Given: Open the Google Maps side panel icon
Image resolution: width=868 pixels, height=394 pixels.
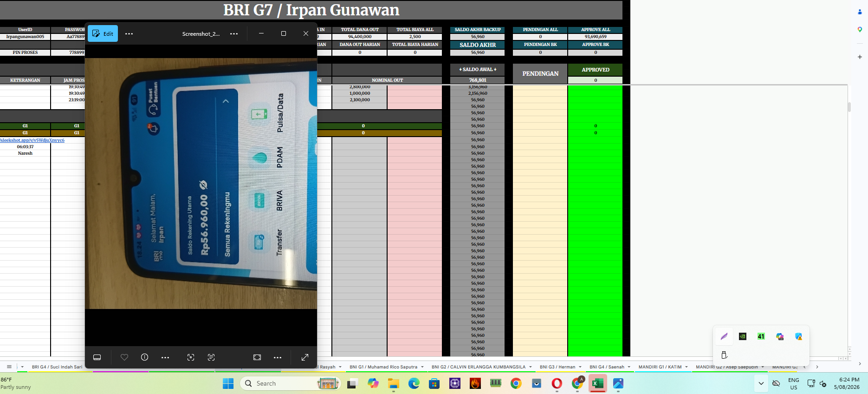Looking at the screenshot, I should [x=860, y=29].
